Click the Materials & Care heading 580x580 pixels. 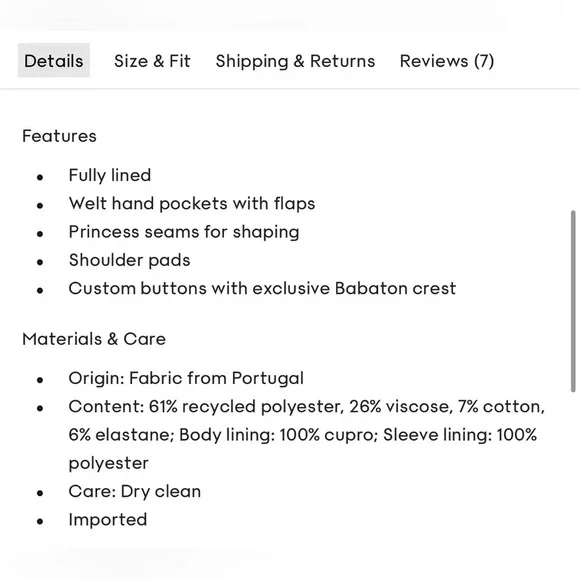coord(94,339)
